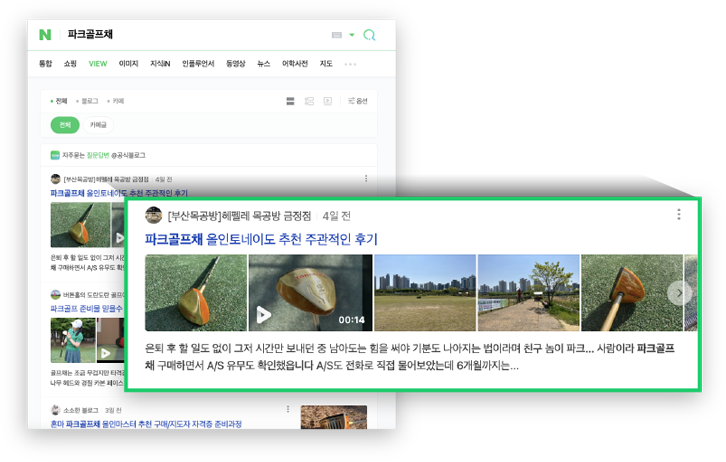The height and width of the screenshot is (462, 726).
Task: Select the 카페글 chip
Action: (x=98, y=125)
